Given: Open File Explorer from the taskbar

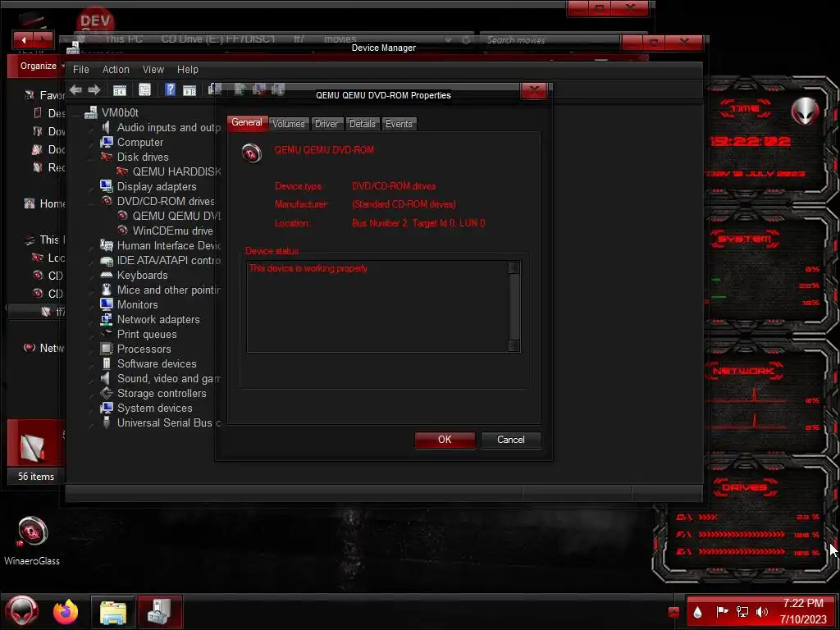Looking at the screenshot, I should [x=113, y=612].
